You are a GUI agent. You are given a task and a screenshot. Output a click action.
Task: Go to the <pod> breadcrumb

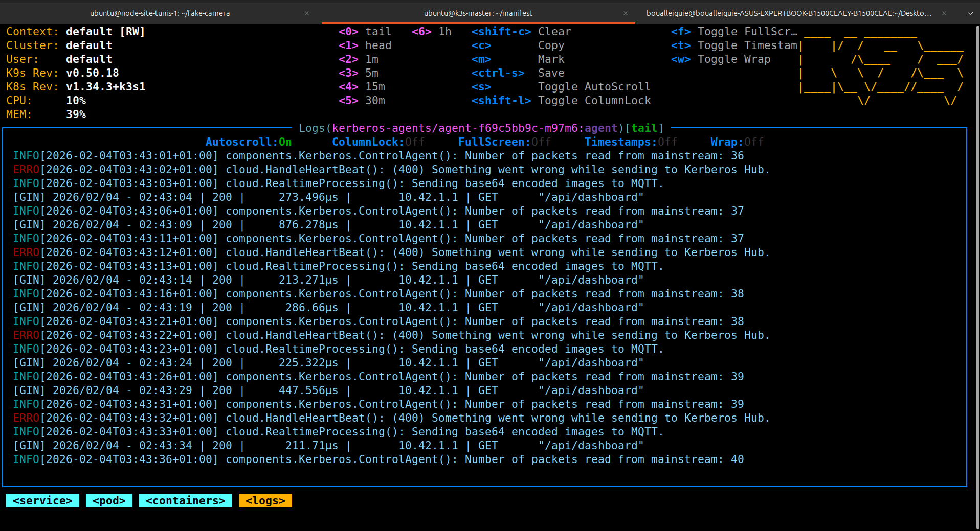click(x=109, y=501)
